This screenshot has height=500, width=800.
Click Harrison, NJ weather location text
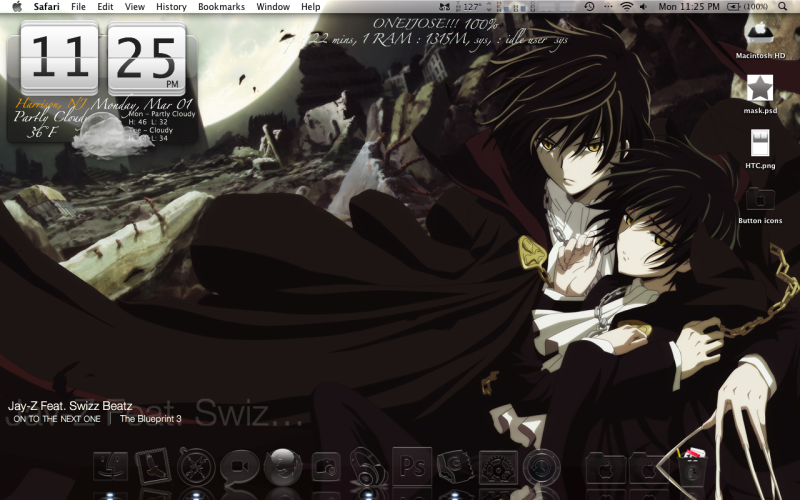[51, 104]
